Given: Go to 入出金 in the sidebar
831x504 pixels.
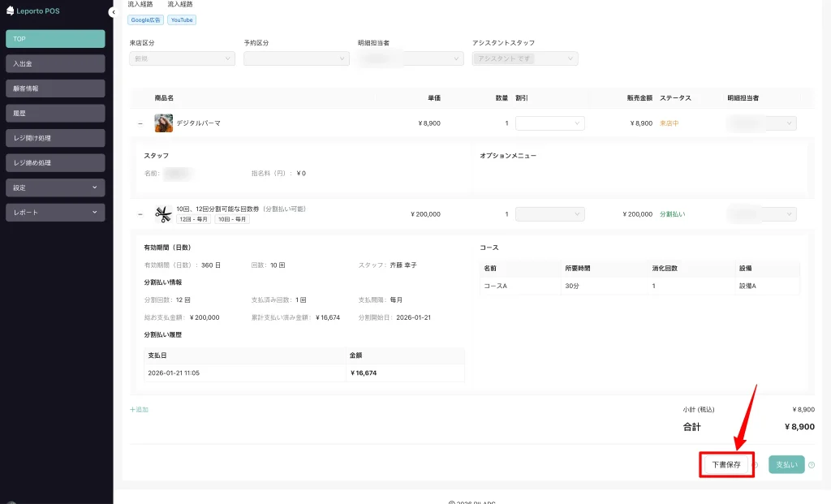Looking at the screenshot, I should (55, 63).
